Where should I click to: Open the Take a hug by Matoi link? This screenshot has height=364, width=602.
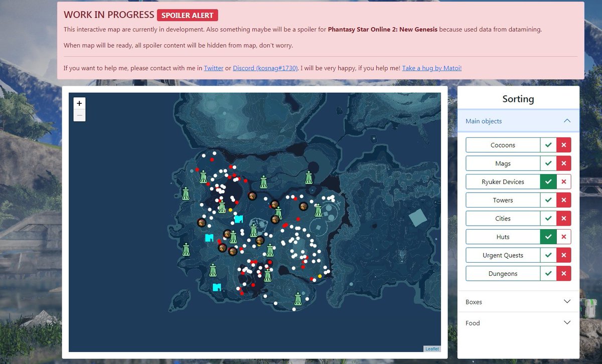(x=432, y=68)
